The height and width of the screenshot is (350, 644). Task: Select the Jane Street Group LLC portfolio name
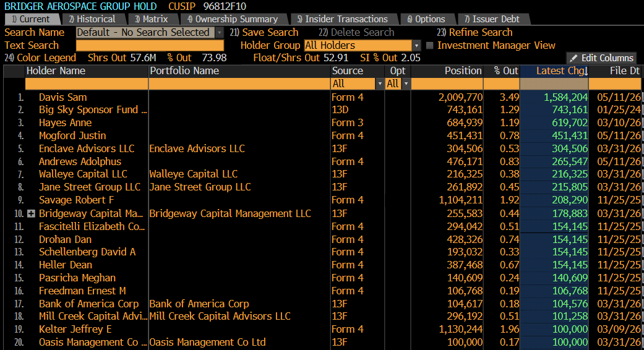point(200,187)
